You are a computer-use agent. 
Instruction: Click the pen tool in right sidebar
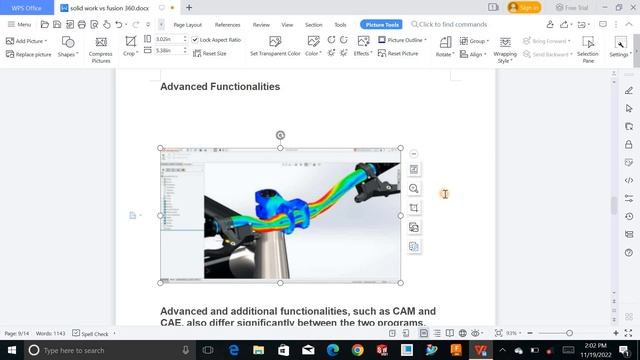pyautogui.click(x=629, y=91)
